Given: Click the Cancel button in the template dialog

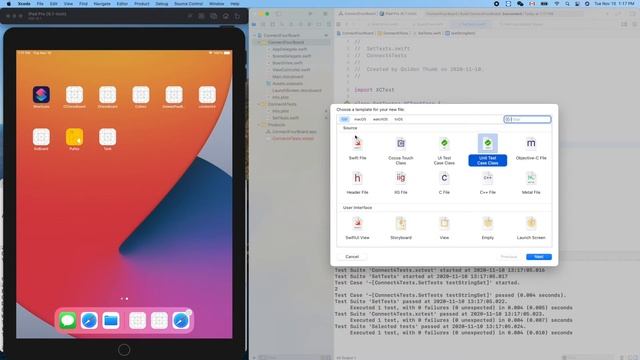Looking at the screenshot, I should [x=352, y=257].
